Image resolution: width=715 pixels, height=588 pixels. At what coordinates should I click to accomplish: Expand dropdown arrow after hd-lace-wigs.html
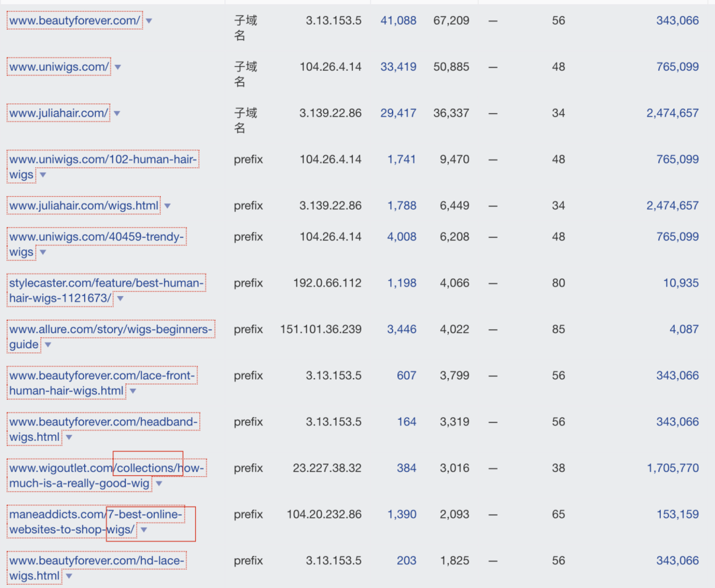(x=69, y=577)
